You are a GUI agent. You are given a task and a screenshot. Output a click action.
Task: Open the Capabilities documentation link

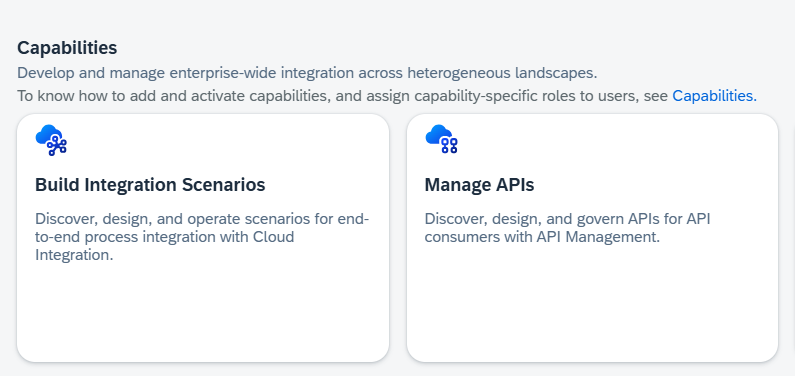tap(714, 96)
